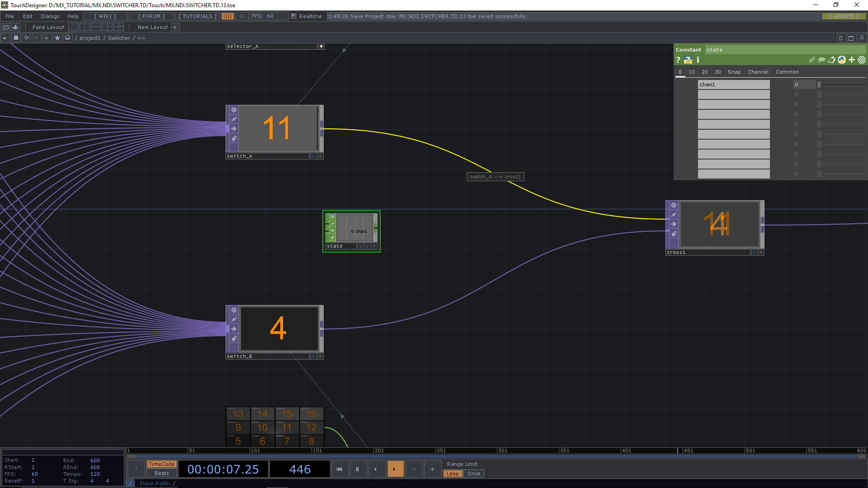Click the chan1 value field showing 0

(x=804, y=84)
